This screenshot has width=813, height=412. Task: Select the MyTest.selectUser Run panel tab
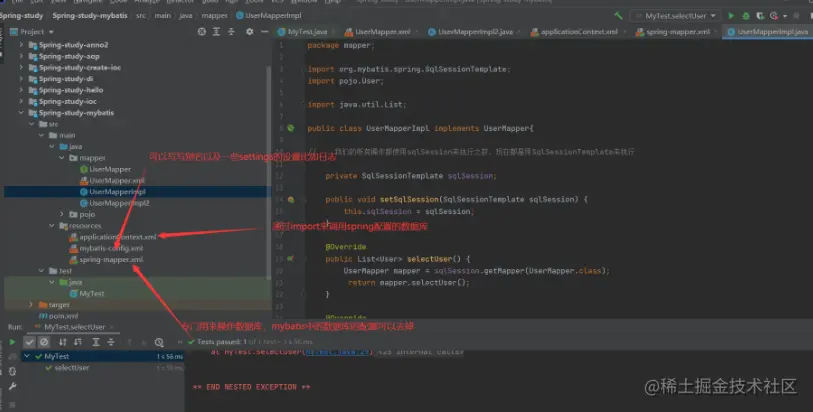75,328
